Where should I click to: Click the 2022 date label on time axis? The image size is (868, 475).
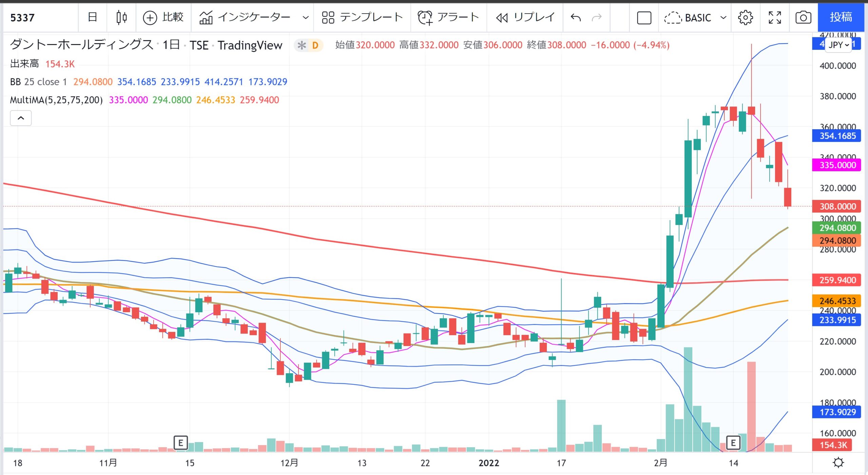[x=489, y=463]
